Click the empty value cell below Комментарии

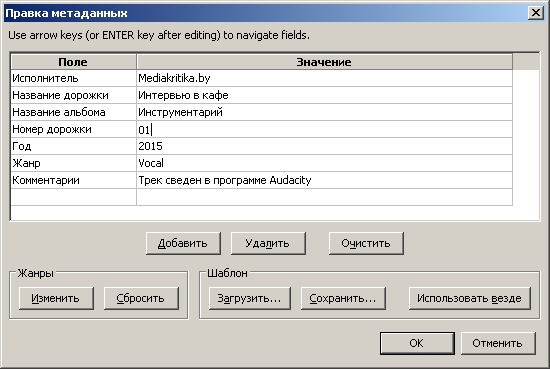(324, 197)
